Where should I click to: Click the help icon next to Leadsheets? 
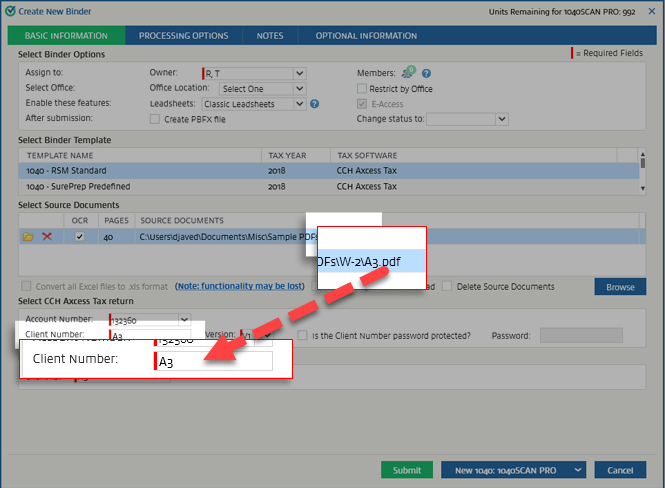pos(314,103)
